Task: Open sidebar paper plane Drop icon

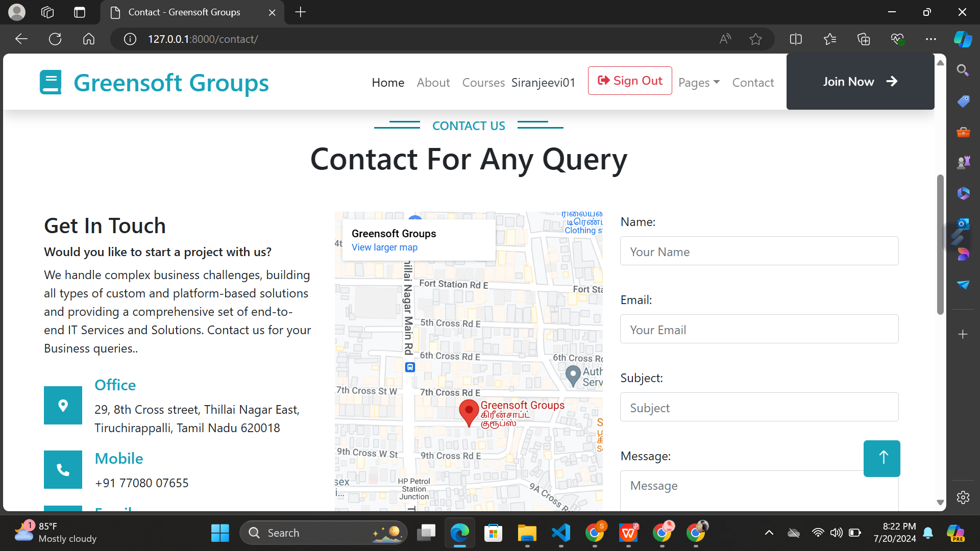Action: pos(963,285)
